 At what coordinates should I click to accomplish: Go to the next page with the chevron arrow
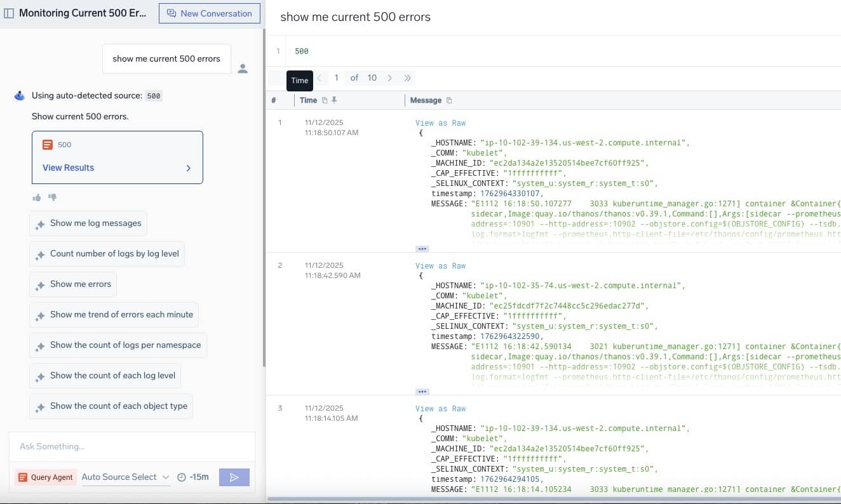point(390,77)
